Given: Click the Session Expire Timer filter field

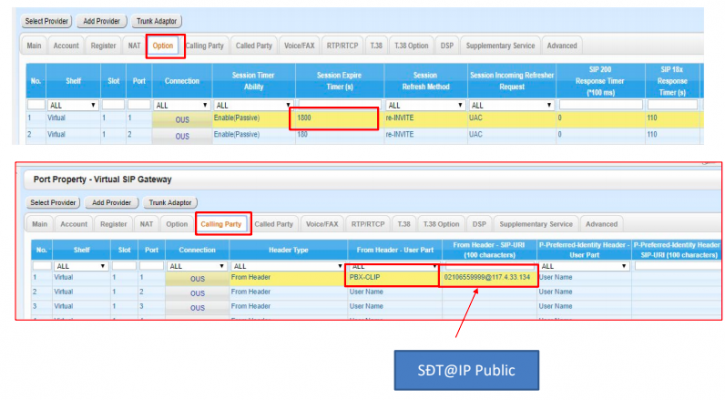Looking at the screenshot, I should (x=338, y=104).
